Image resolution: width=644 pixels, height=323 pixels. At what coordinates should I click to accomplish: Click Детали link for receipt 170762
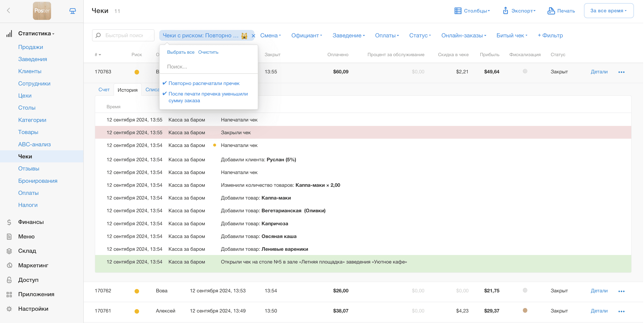click(599, 291)
